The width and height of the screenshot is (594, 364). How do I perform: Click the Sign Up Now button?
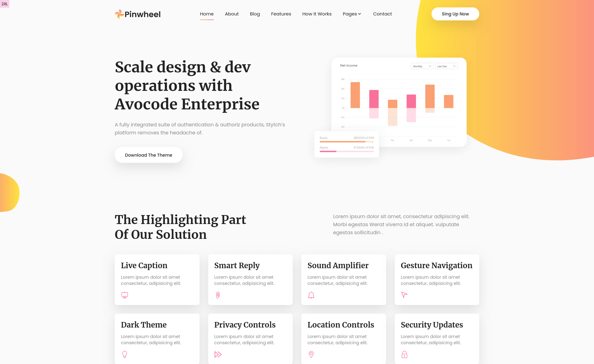(x=455, y=14)
